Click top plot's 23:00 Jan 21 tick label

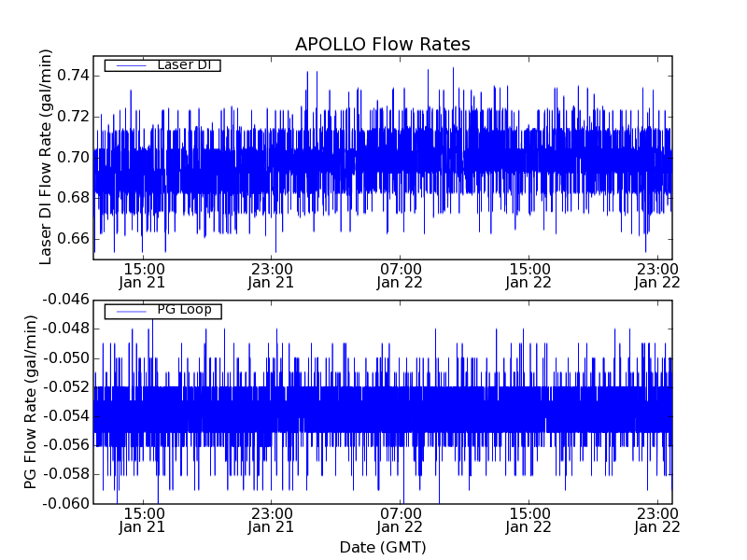tap(271, 275)
